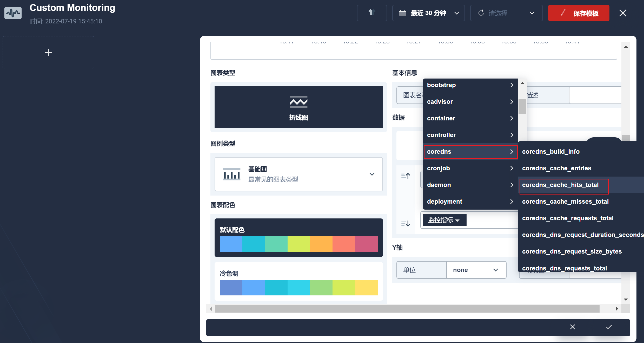The height and width of the screenshot is (343, 644).
Task: Click the 保存模板 save template button
Action: click(578, 13)
